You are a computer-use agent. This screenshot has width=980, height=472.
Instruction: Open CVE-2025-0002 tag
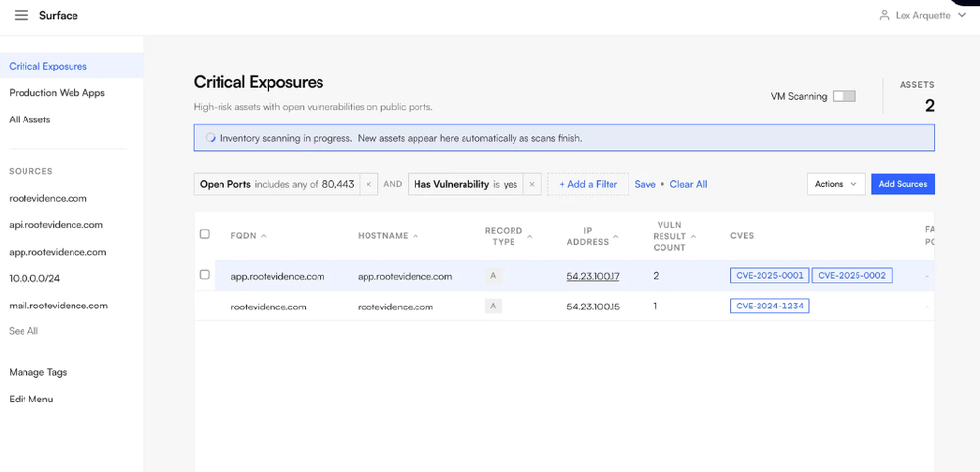(x=852, y=275)
